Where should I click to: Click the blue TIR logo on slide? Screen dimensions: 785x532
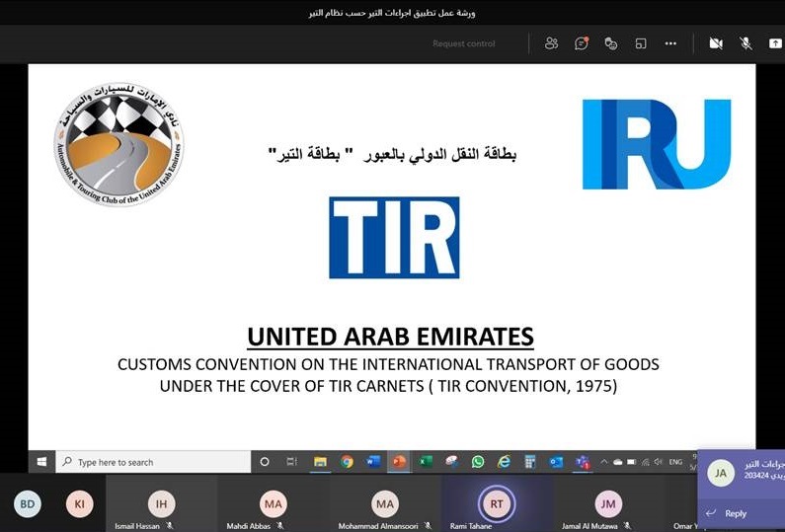pos(394,237)
